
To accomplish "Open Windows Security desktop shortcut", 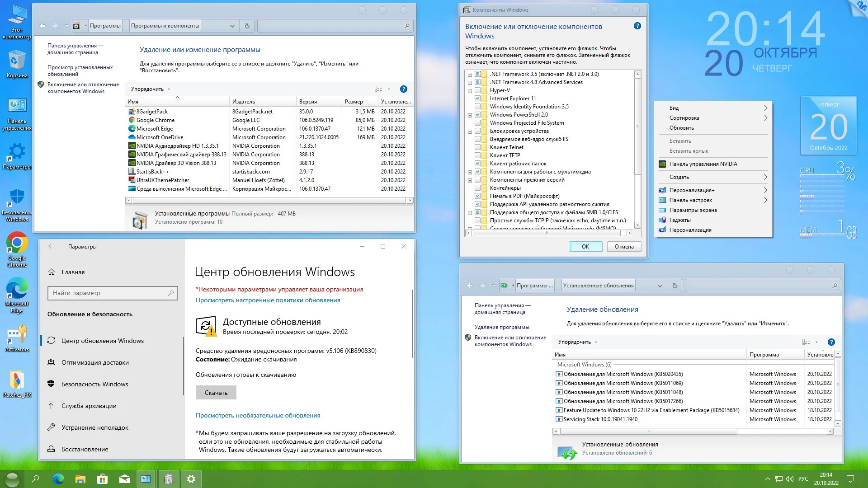I will pos(17,204).
